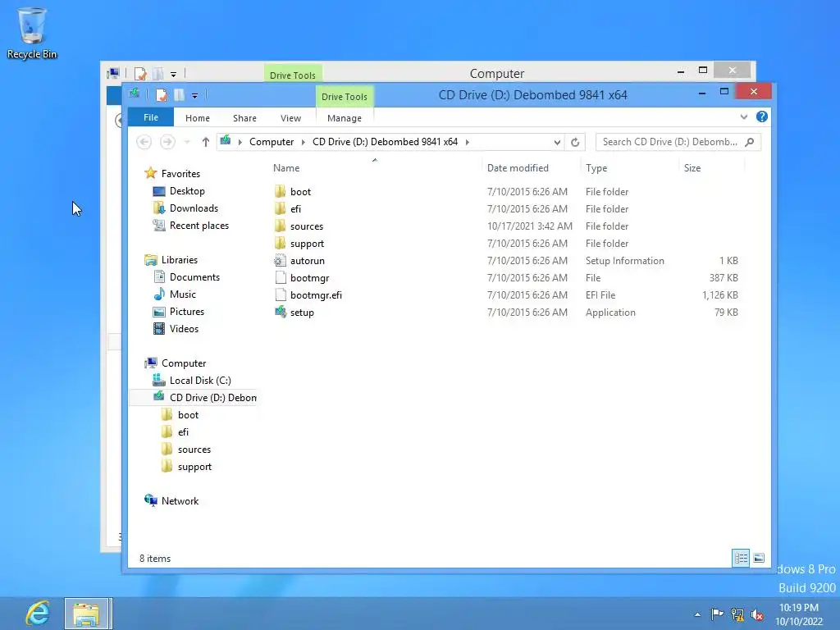The image size is (840, 630).
Task: Open the Pictures library
Action: coord(186,311)
